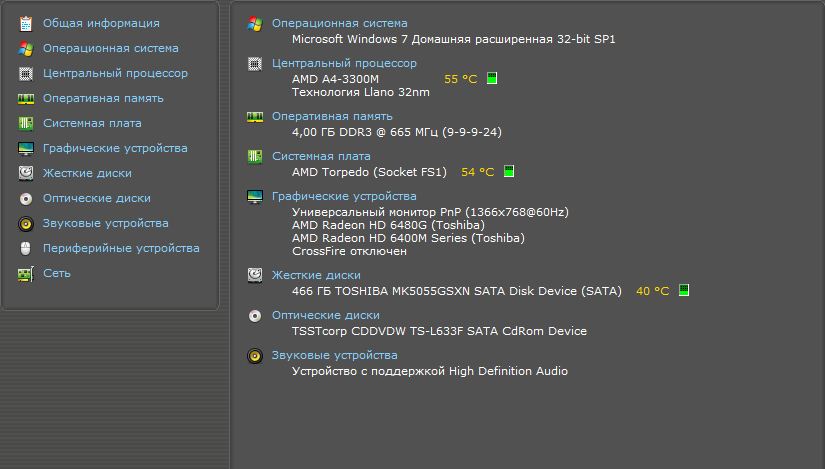This screenshot has height=469, width=825.
Task: Click the Центральный процессор heading link in summary
Action: pyautogui.click(x=344, y=63)
